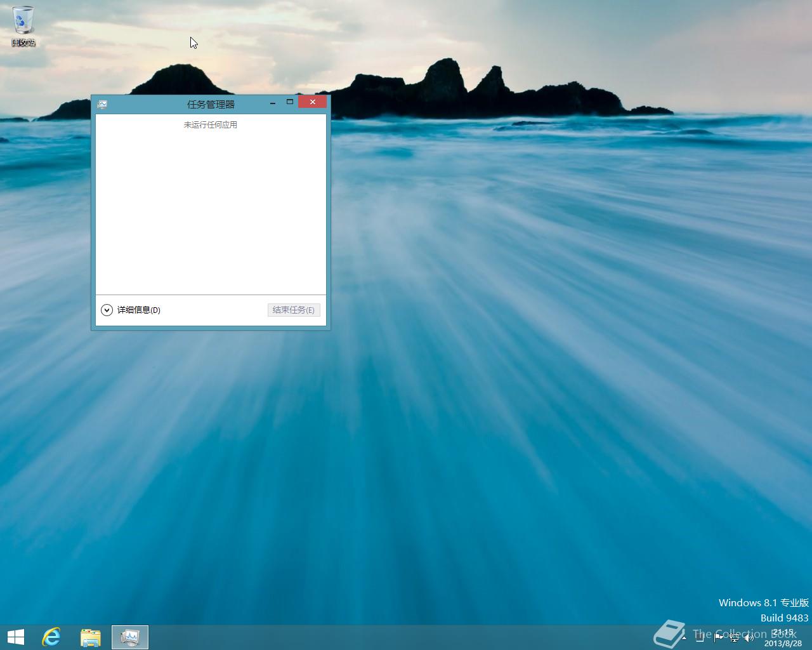Click the touch keyboard tray icon
812x650 pixels.
[x=700, y=638]
